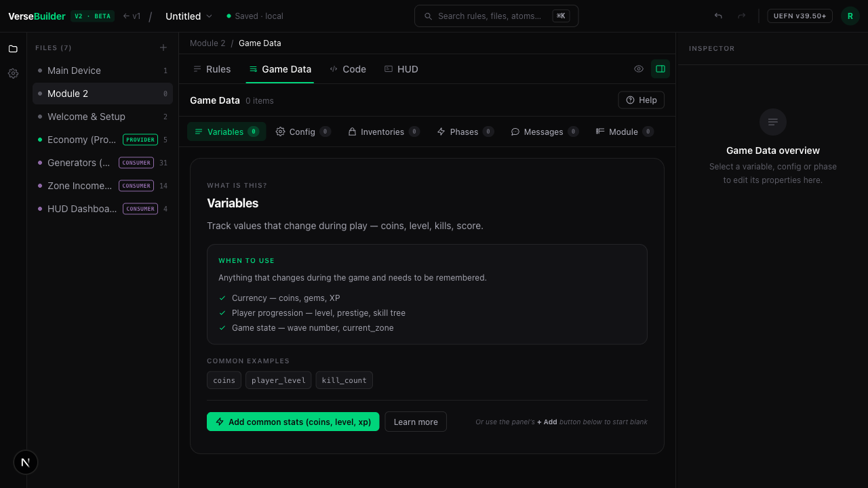
Task: Click the UEFN v39.50+ version badge
Action: pyautogui.click(x=800, y=16)
